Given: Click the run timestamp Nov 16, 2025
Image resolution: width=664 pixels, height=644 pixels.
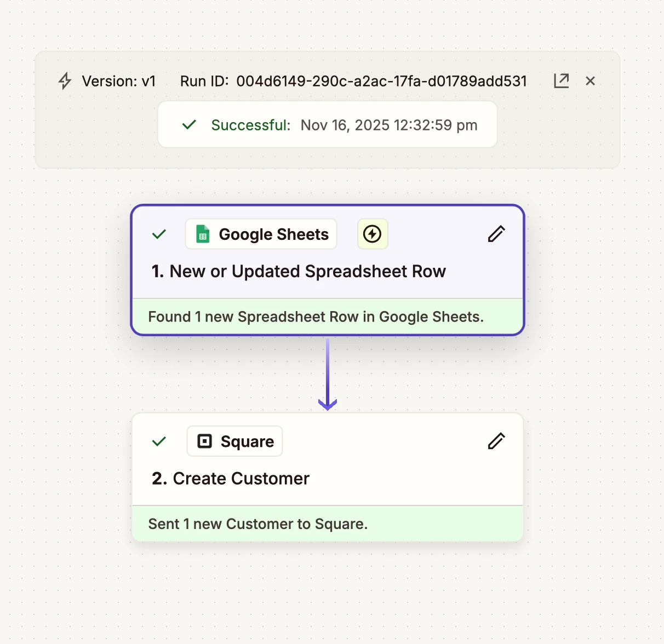Looking at the screenshot, I should click(x=389, y=125).
